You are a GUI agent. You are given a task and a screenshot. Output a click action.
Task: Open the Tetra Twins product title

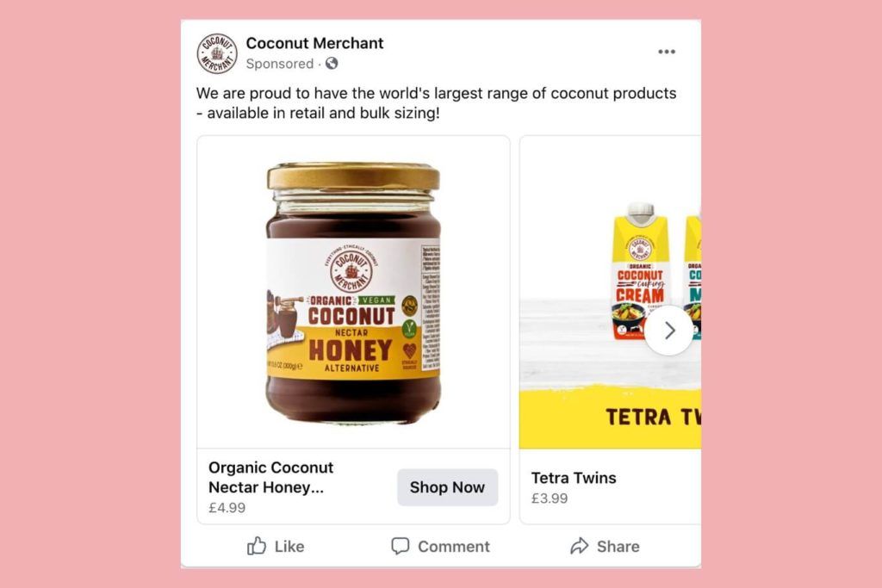click(573, 478)
